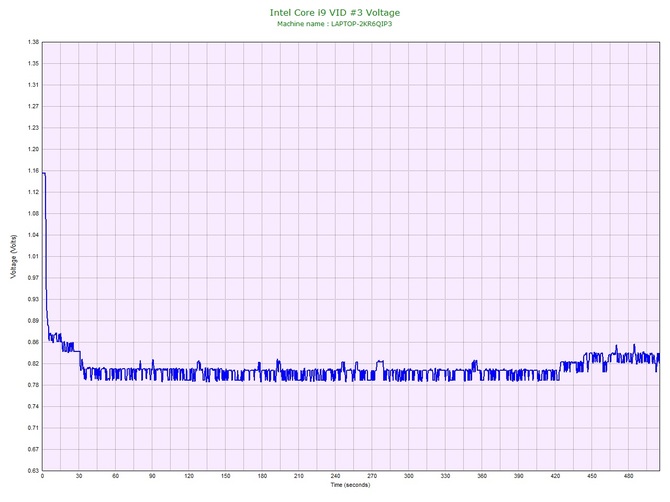The height and width of the screenshot is (502, 670).
Task: Click the machine name LAPTOP-2KR6QIP3 subtitle
Action: click(x=335, y=24)
